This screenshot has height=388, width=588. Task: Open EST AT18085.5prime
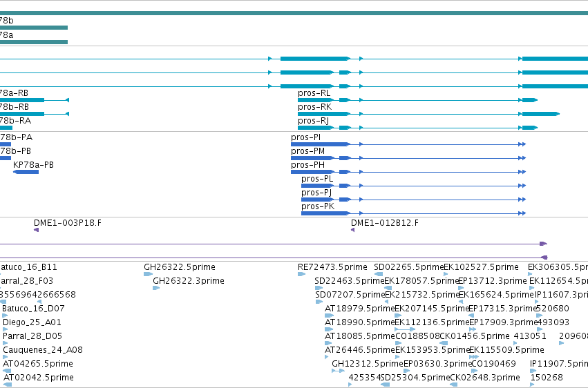359,336
